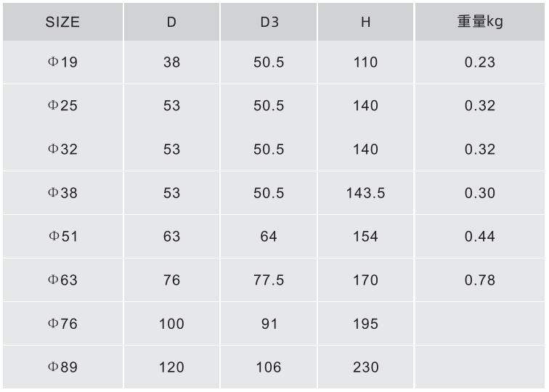The width and height of the screenshot is (549, 392).
Task: Click the SIZE column header
Action: [x=62, y=22]
